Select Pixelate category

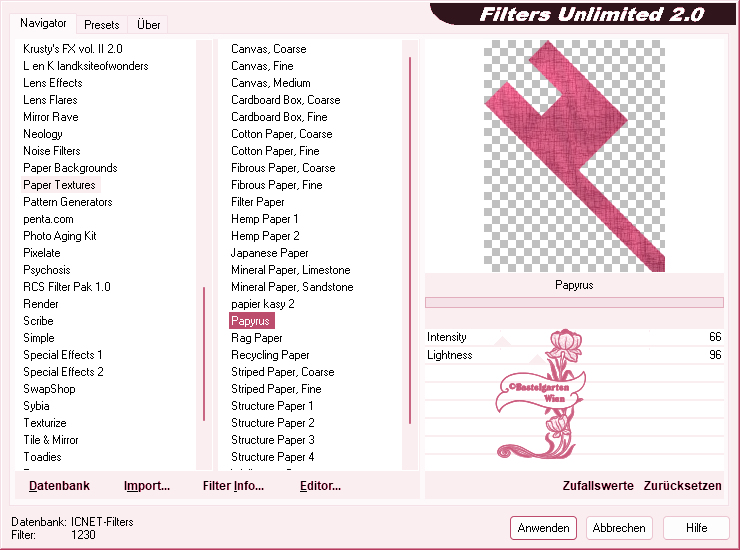point(42,253)
